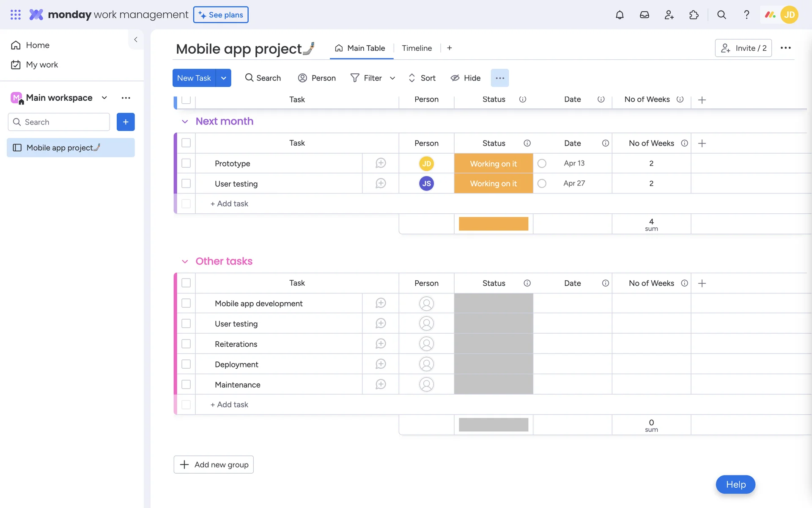The height and width of the screenshot is (508, 812).
Task: Check the Prototype task checkbox
Action: [186, 163]
